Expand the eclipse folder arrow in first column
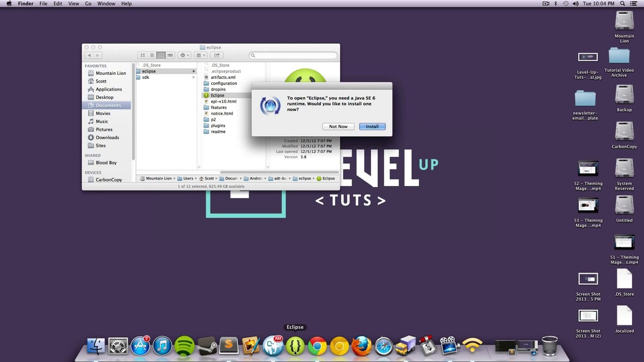 (x=194, y=71)
